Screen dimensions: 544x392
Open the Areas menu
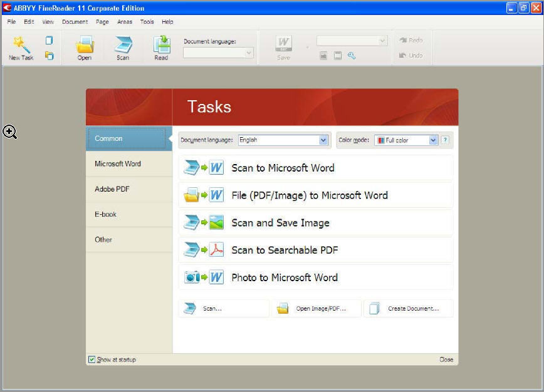tap(125, 22)
